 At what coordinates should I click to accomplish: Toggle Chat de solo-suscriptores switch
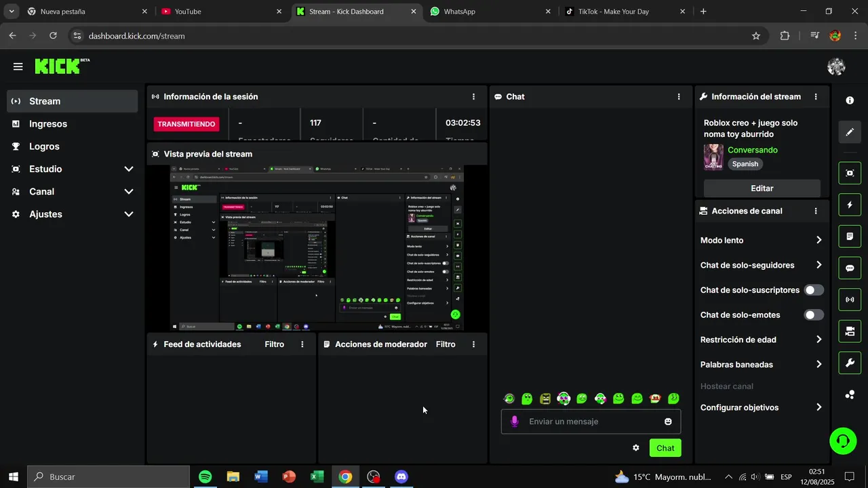coord(814,290)
